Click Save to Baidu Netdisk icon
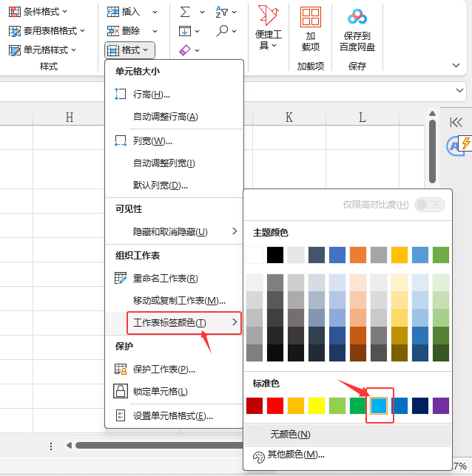Image resolution: width=472 pixels, height=476 pixels. (357, 17)
